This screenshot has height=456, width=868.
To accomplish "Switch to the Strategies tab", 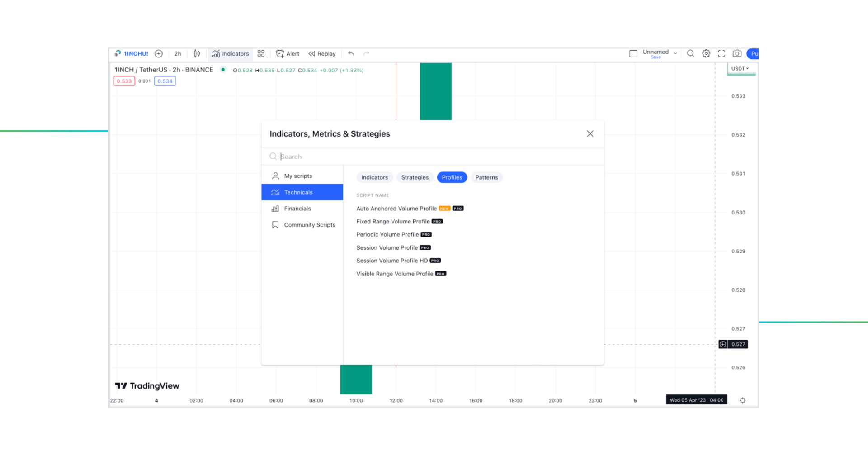I will coord(415,177).
